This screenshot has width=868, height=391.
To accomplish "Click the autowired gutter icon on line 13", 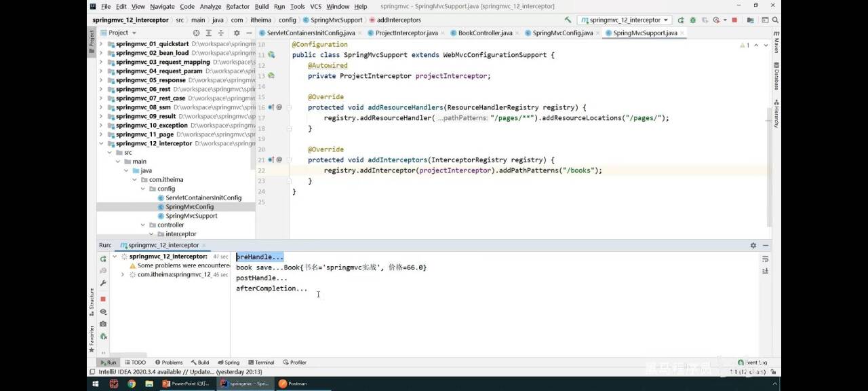I will tap(271, 75).
